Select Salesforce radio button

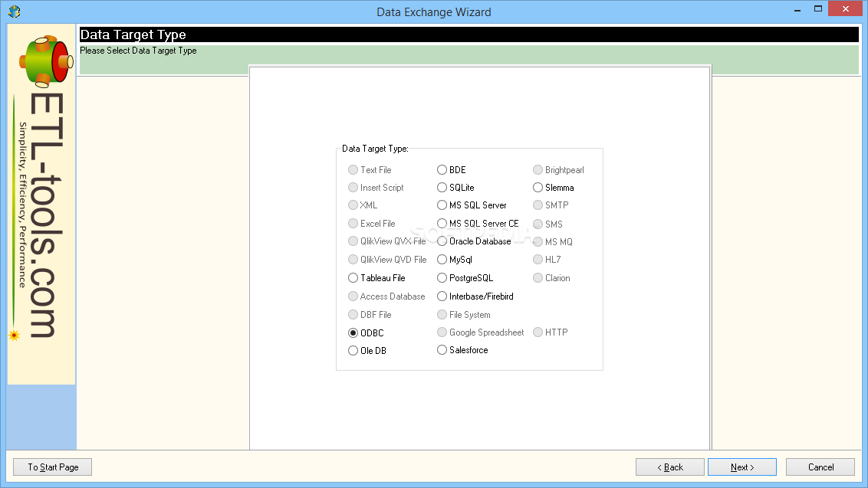462,350
